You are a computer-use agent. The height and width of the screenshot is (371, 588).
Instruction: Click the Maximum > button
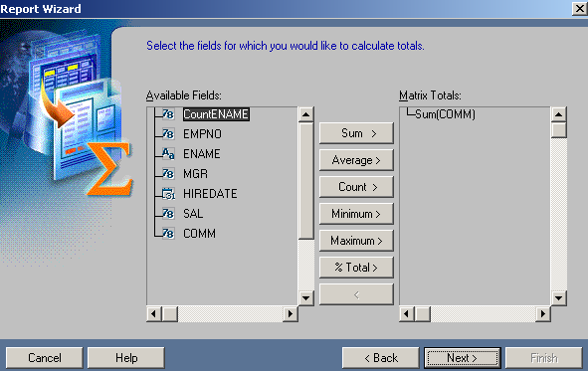pos(356,241)
